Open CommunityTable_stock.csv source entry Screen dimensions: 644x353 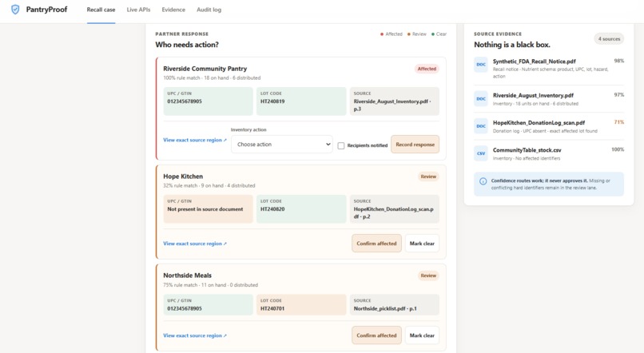pos(549,153)
